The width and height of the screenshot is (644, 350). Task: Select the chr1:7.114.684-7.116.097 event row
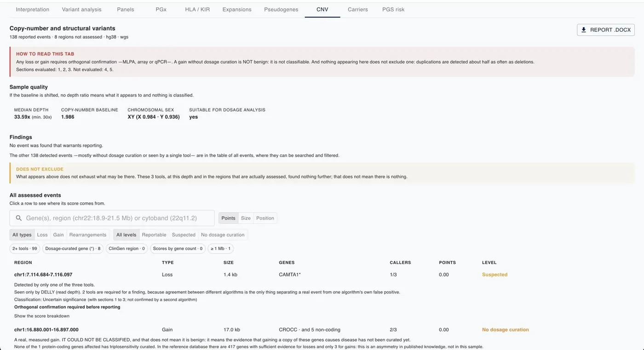click(x=322, y=275)
